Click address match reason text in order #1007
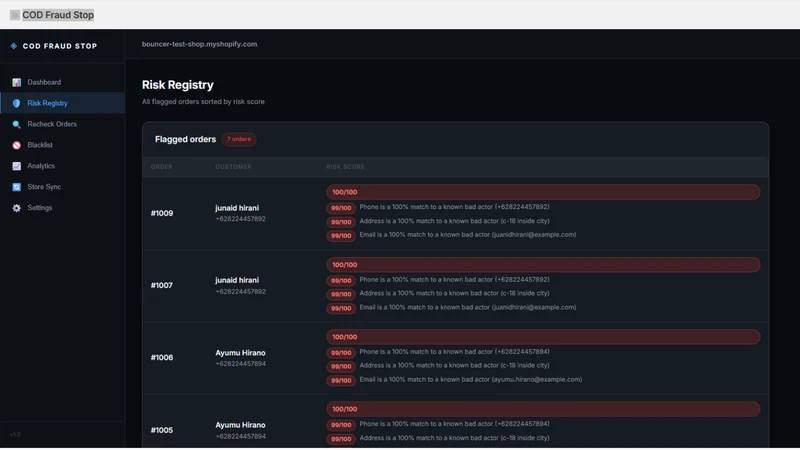This screenshot has height=450, width=800. point(454,293)
